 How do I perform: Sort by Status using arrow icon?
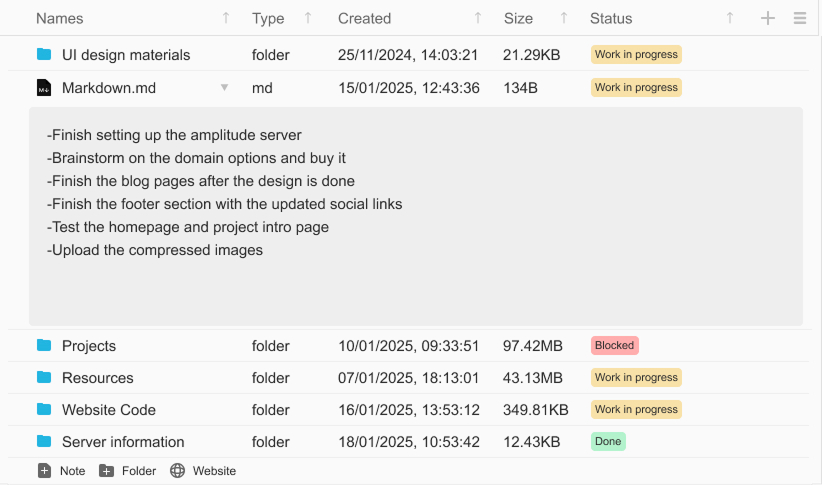tap(730, 18)
